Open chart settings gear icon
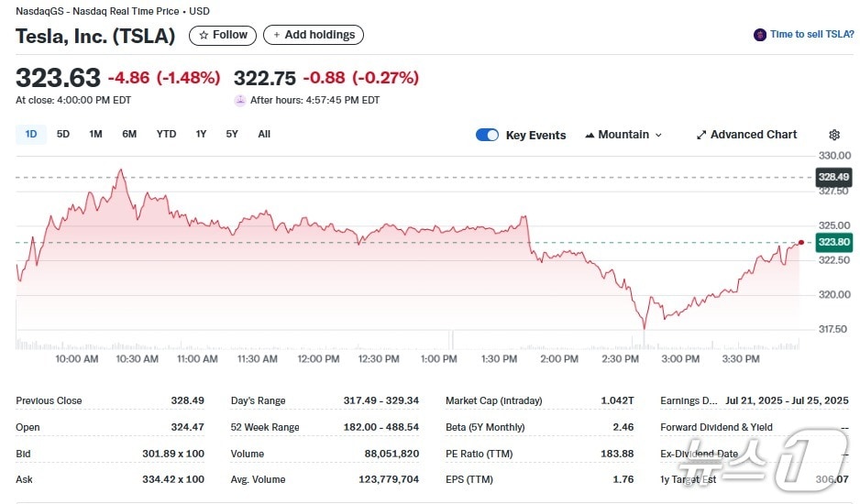Image resolution: width=860 pixels, height=504 pixels. tap(834, 135)
